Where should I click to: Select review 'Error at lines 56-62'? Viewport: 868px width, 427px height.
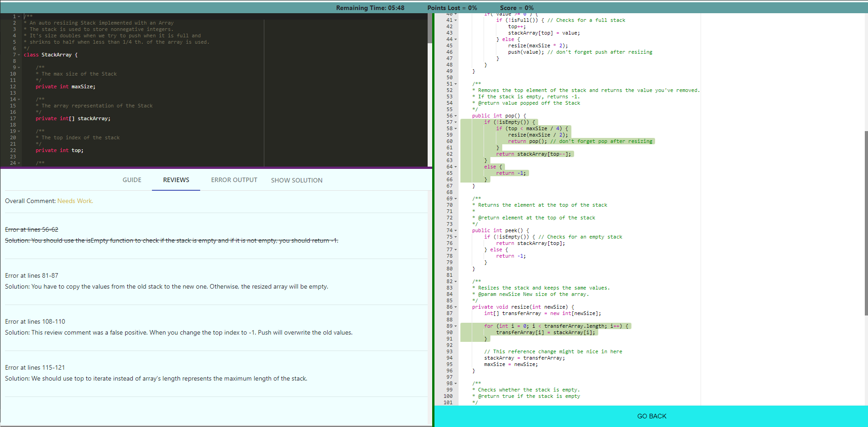tap(31, 229)
